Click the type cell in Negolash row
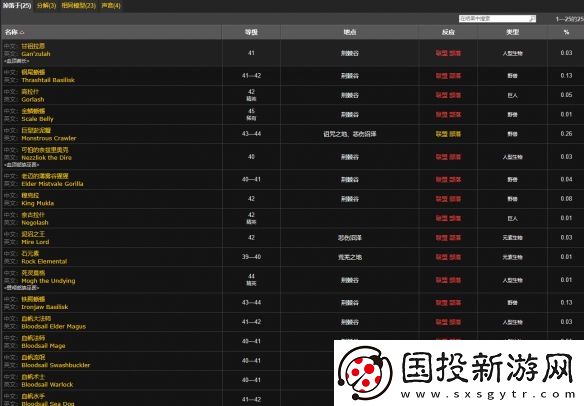 pos(512,218)
